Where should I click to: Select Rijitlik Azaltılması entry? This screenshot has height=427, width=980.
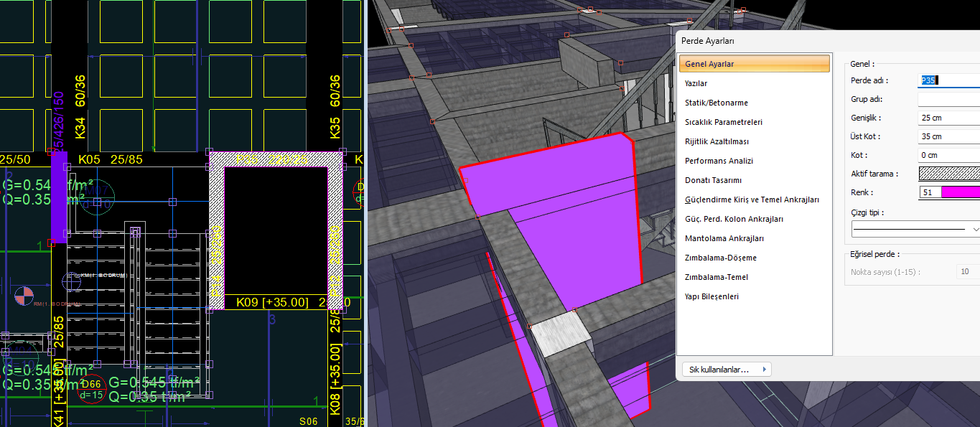[x=717, y=141]
